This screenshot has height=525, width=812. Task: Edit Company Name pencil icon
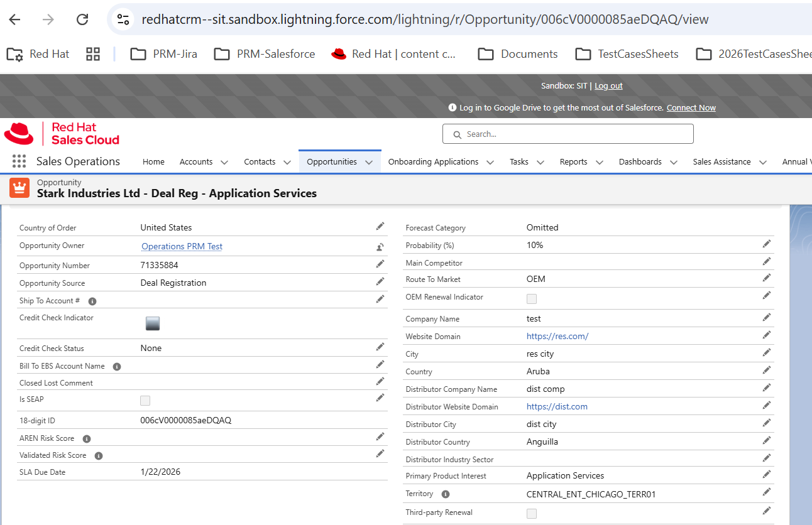click(x=767, y=317)
